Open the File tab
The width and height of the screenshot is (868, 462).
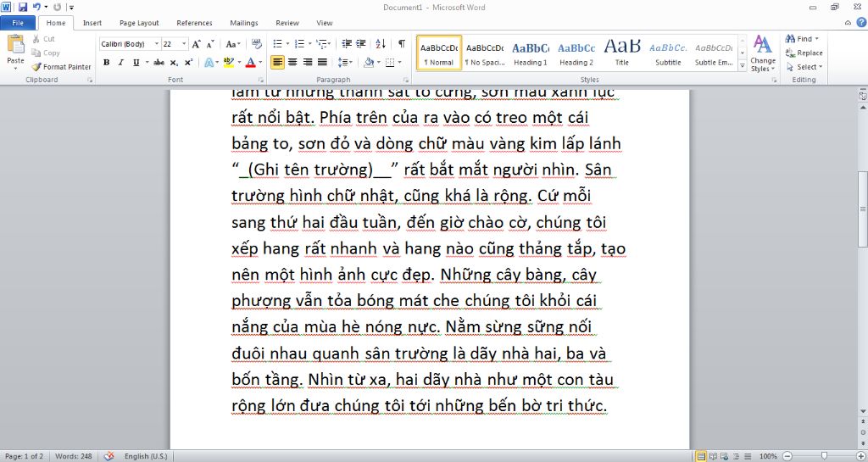18,23
